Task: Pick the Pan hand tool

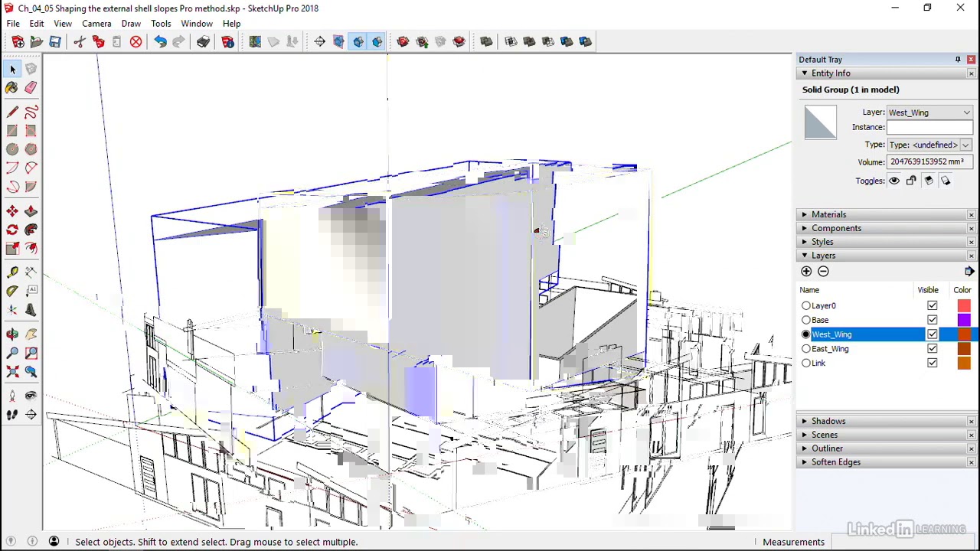Action: 31,334
